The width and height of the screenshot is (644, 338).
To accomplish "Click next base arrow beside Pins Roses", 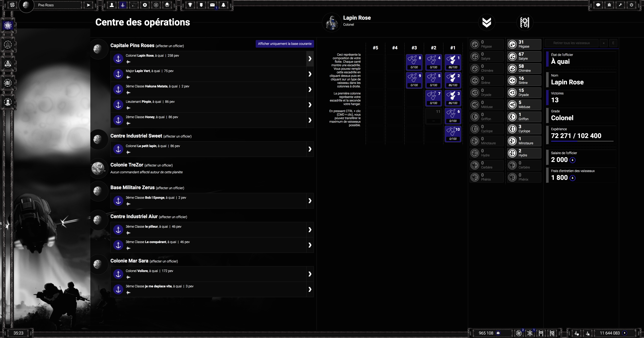I will (x=88, y=5).
